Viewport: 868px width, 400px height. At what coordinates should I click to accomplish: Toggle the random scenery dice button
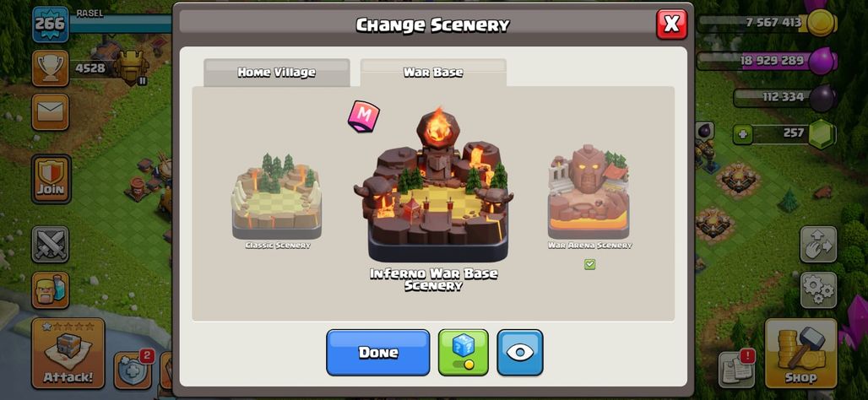tap(464, 353)
